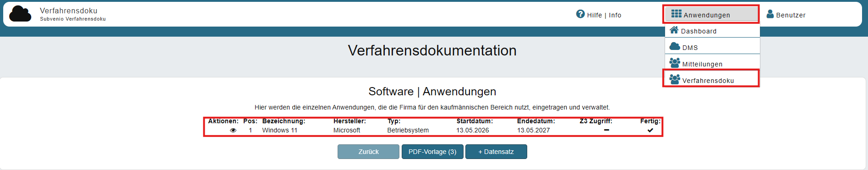Select DMS from the Anwendungen menu
The height and width of the screenshot is (170, 868).
(712, 47)
